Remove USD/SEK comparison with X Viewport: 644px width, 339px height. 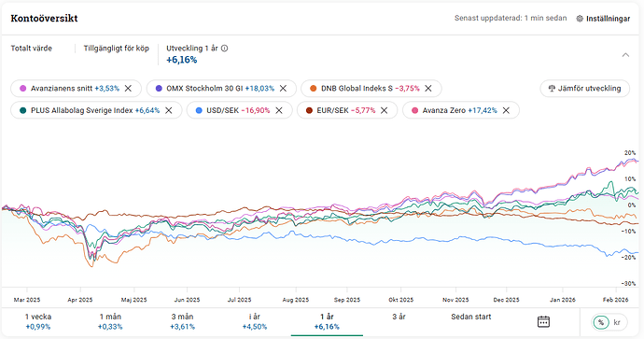pos(279,110)
